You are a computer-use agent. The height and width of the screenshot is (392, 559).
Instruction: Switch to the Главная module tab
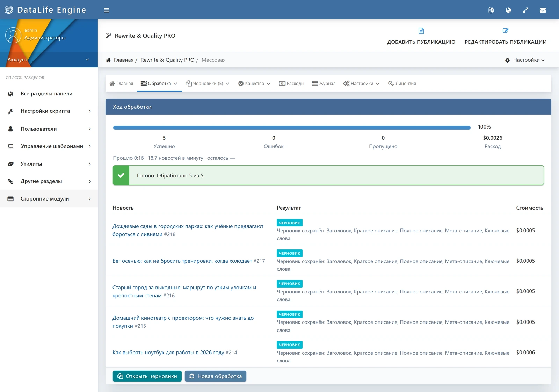121,84
